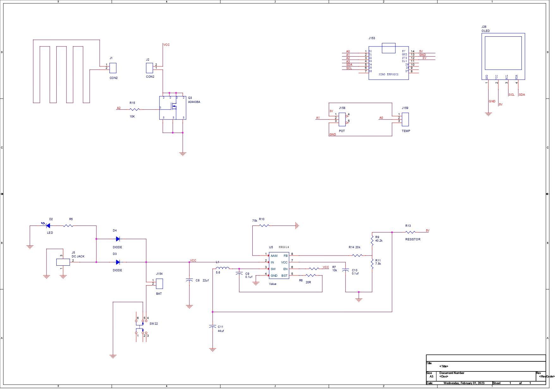The image size is (555, 392).
Task: Select battery connector J154 BAT
Action: [159, 283]
